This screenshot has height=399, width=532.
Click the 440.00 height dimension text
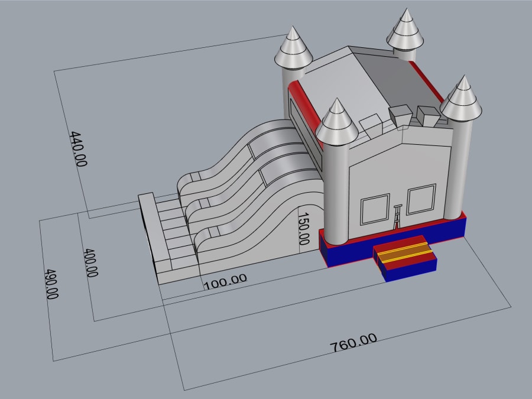pos(78,148)
